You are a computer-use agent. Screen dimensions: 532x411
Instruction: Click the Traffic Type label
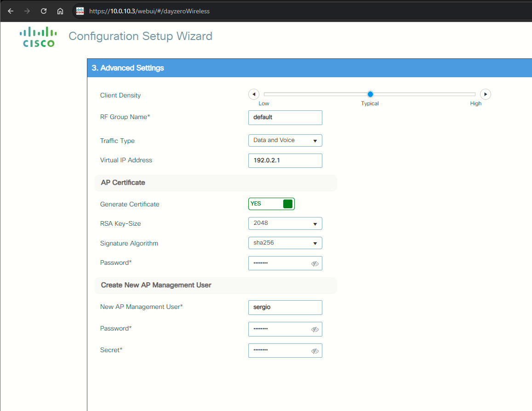[117, 141]
